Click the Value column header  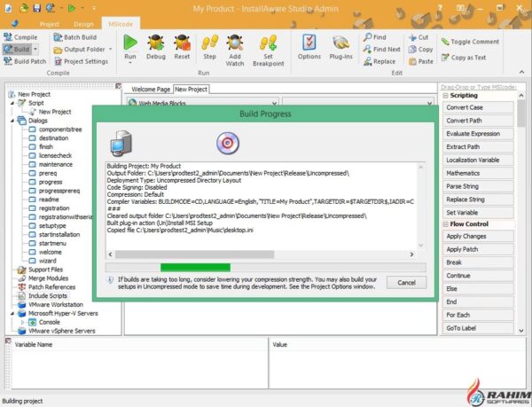click(279, 345)
